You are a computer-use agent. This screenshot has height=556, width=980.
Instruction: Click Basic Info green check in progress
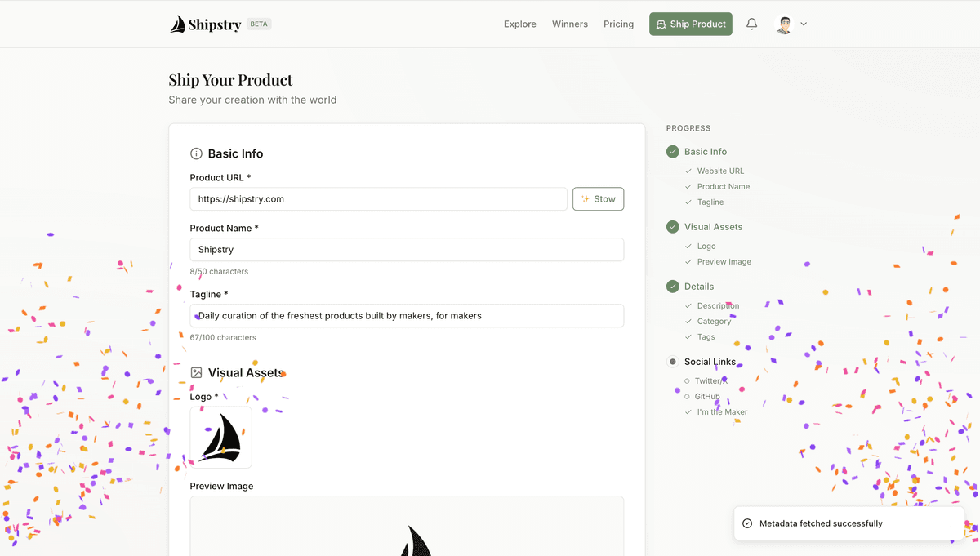(673, 152)
